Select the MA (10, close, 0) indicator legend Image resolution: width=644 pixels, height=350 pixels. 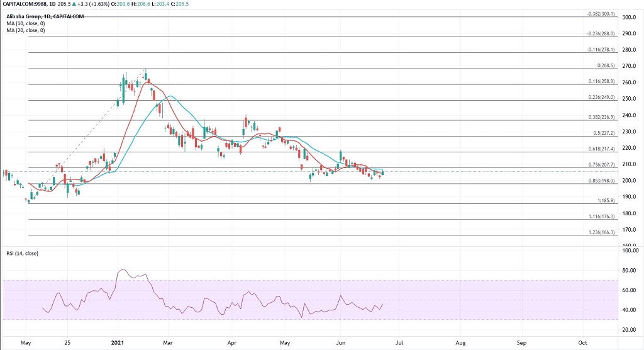(x=25, y=23)
